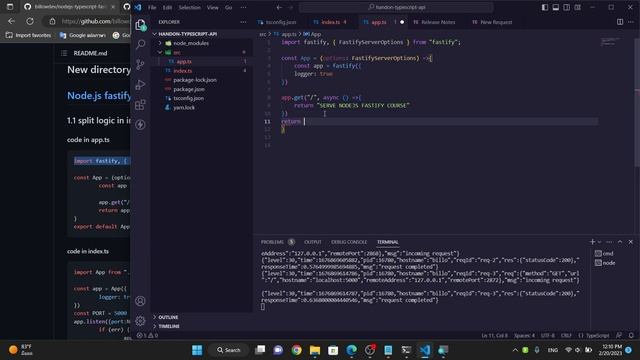The image size is (640, 360).
Task: Toggle the primary side bar layout icon
Action: (545, 7)
